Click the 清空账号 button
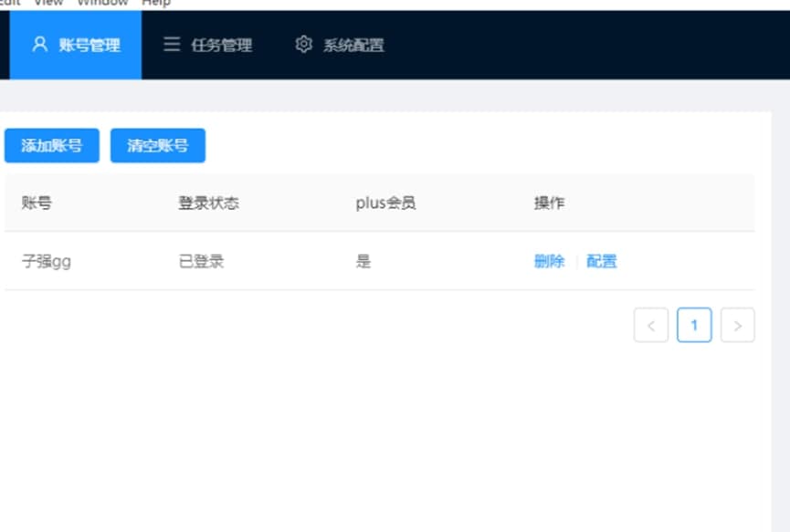This screenshot has height=532, width=790. click(x=156, y=145)
